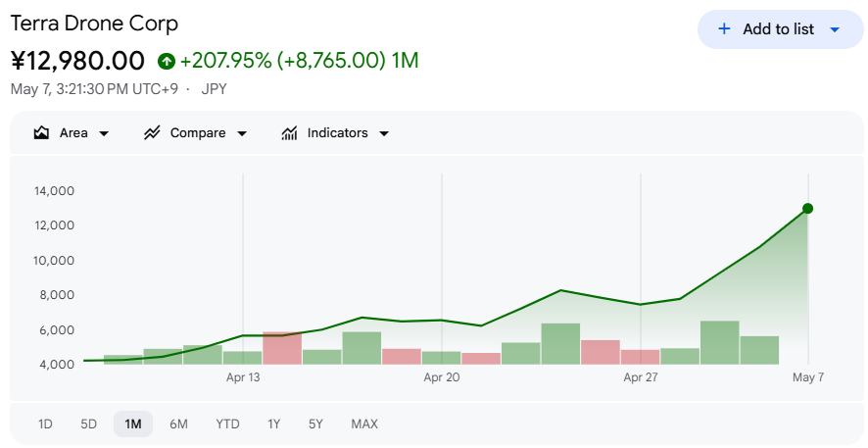
Task: Click the Apr 27 axis label
Action: (641, 377)
